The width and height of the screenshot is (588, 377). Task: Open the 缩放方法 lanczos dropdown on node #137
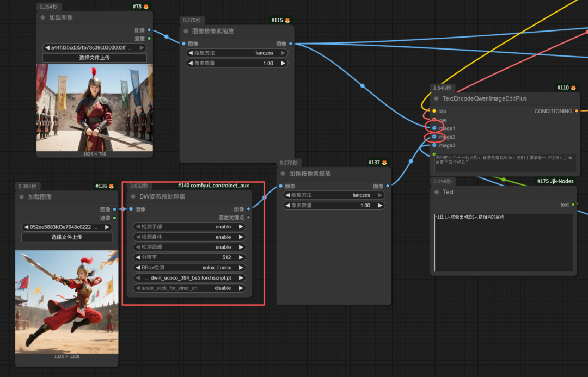pyautogui.click(x=334, y=195)
